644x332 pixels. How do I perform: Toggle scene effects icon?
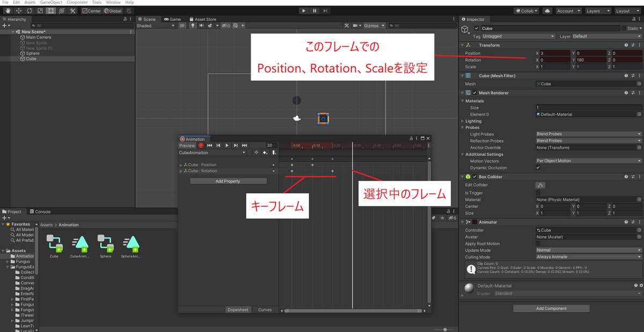coord(210,25)
